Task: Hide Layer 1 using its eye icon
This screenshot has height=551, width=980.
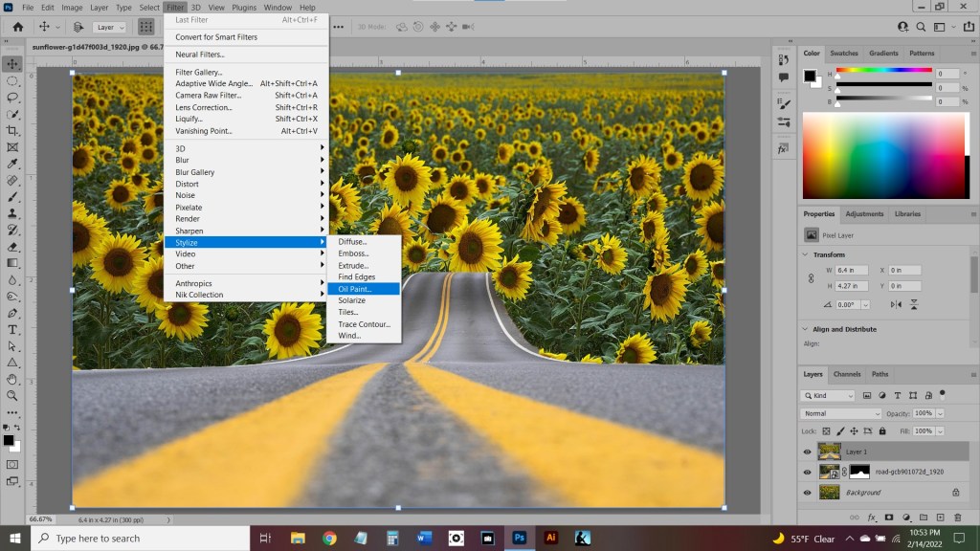Action: point(807,452)
